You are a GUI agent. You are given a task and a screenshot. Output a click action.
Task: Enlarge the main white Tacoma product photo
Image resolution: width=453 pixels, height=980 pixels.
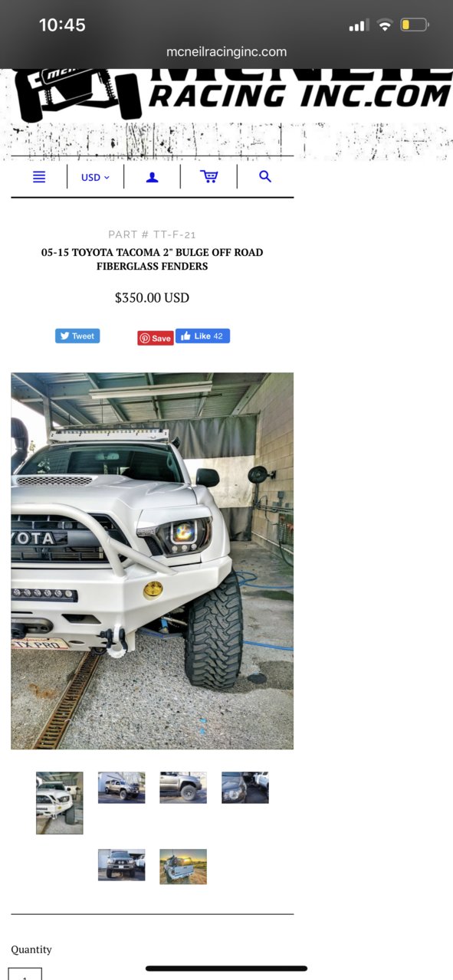coord(152,561)
